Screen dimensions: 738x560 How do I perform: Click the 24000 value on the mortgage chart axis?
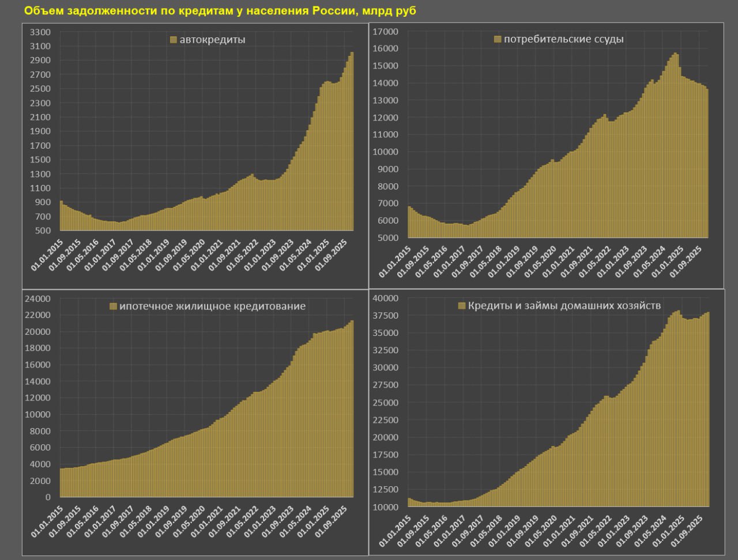[x=39, y=298]
